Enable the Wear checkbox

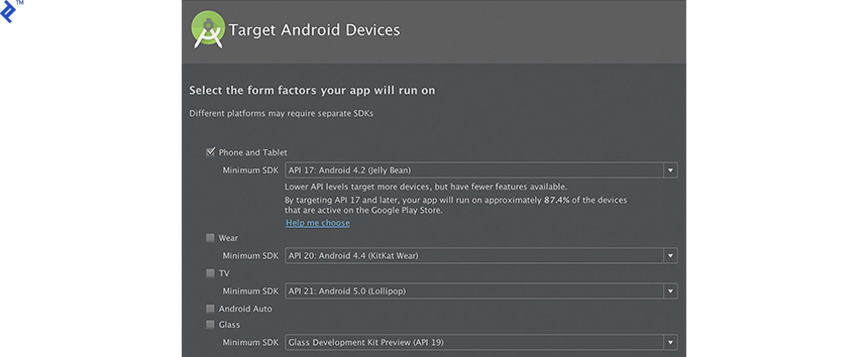[210, 237]
